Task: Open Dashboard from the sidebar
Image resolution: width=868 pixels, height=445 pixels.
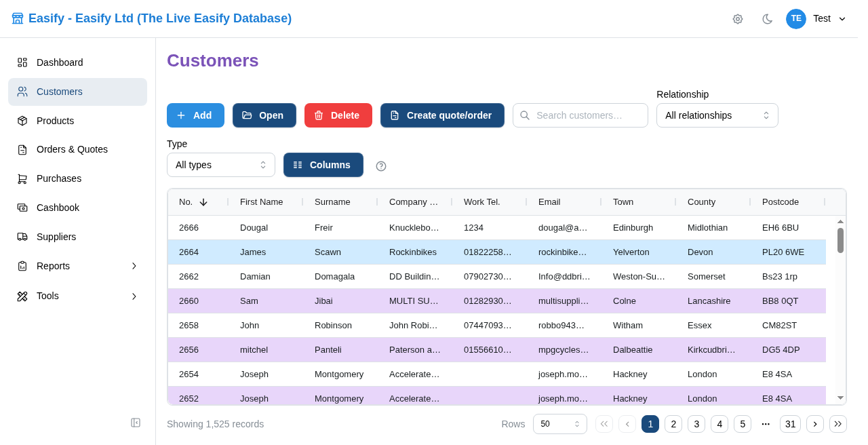Action: [77, 62]
